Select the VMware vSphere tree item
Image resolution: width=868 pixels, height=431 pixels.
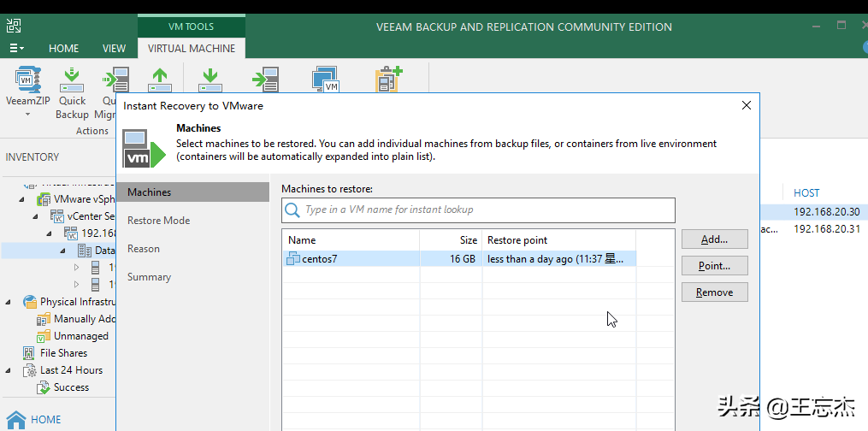pyautogui.click(x=84, y=199)
